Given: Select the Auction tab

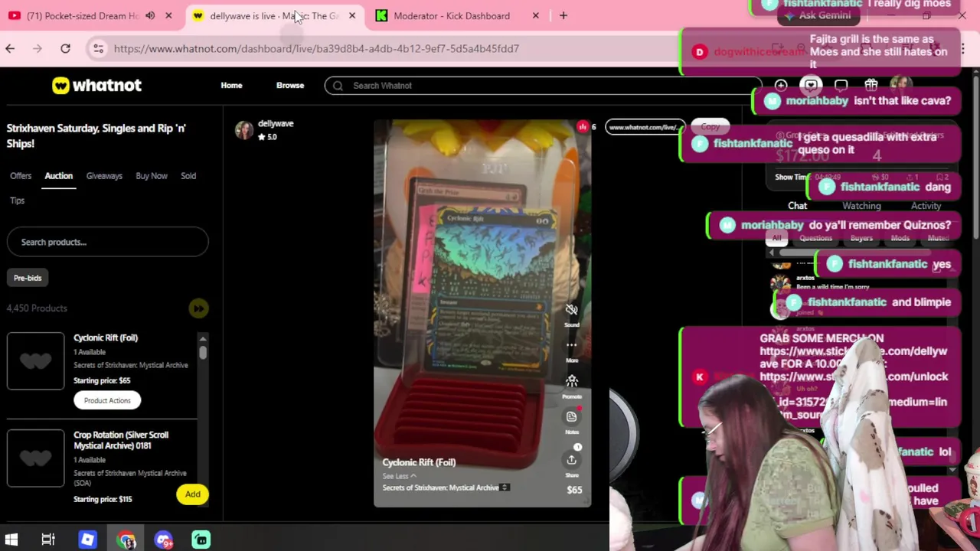Looking at the screenshot, I should coord(58,175).
